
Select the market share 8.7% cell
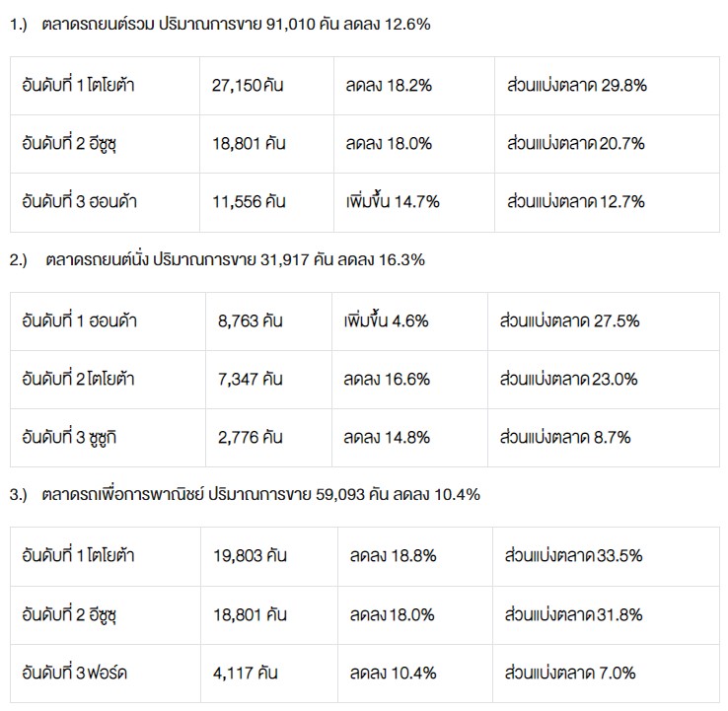[x=565, y=436]
